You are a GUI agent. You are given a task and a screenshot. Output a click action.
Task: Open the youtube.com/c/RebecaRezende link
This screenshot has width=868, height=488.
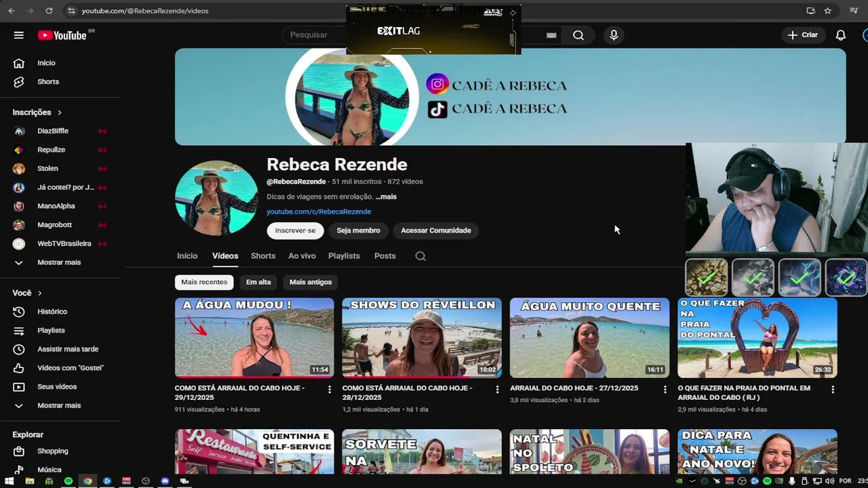(x=319, y=211)
